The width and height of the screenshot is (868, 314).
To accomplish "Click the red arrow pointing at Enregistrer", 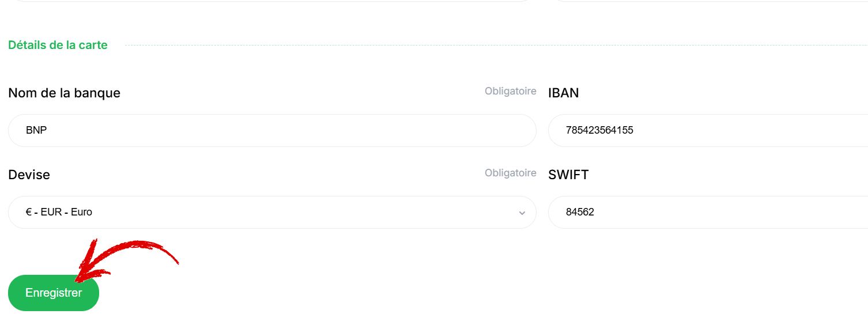I will [x=124, y=259].
